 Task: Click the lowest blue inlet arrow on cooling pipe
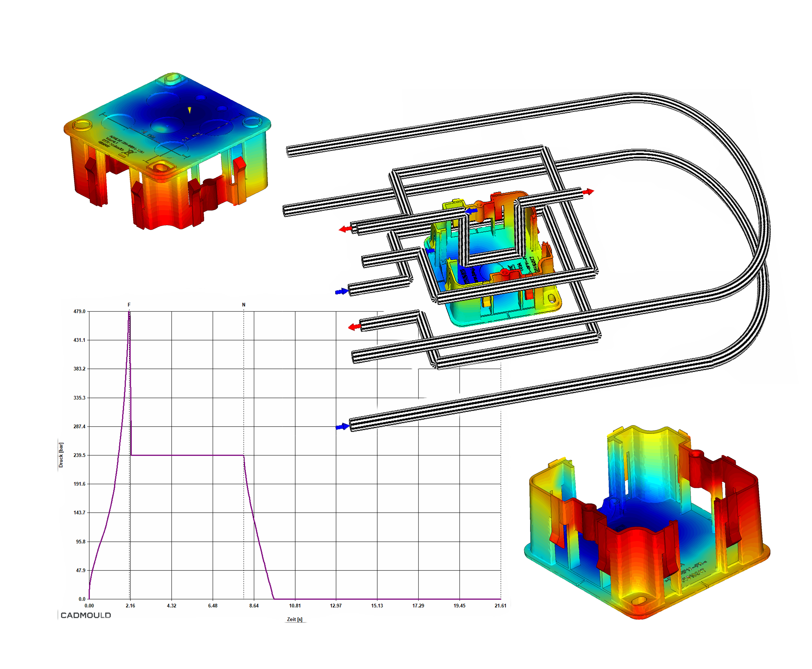pyautogui.click(x=342, y=427)
